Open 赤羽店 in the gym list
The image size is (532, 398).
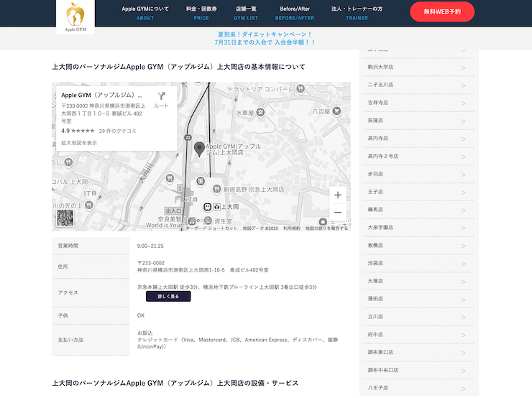pyautogui.click(x=419, y=174)
